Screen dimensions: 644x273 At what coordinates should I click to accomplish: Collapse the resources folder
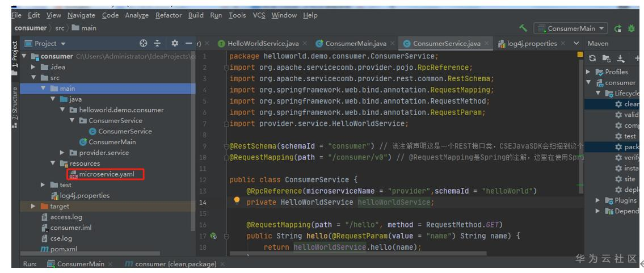(53, 163)
